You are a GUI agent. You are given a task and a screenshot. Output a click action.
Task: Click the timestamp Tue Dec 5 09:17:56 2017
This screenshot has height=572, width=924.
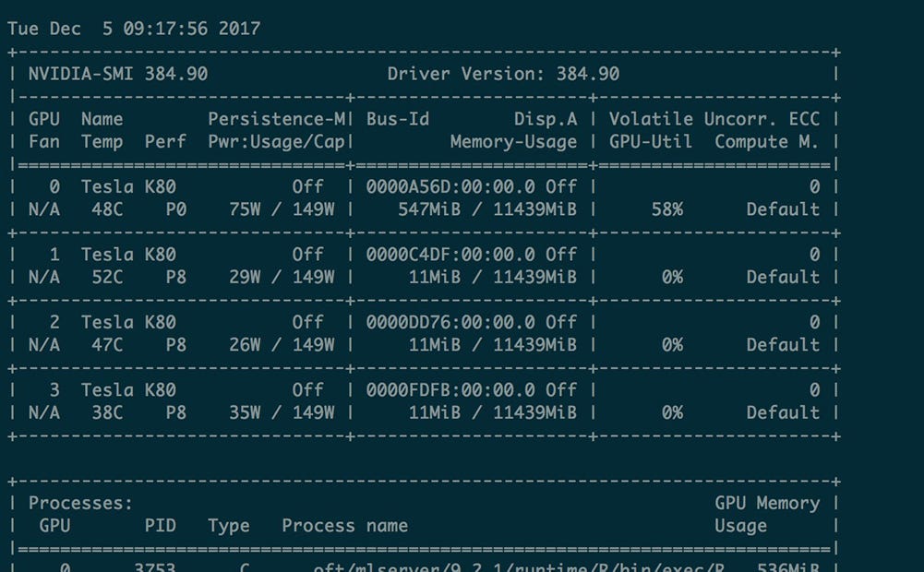click(134, 29)
